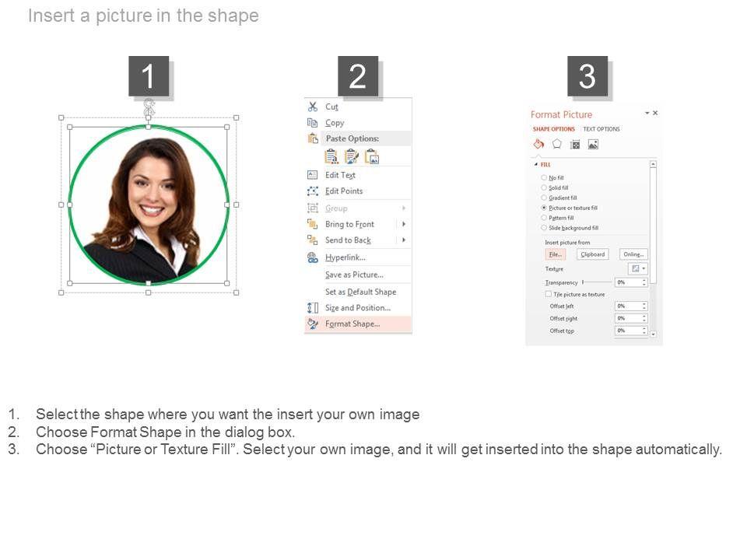The width and height of the screenshot is (747, 560).
Task: Open the Texture dropdown
Action: [638, 268]
